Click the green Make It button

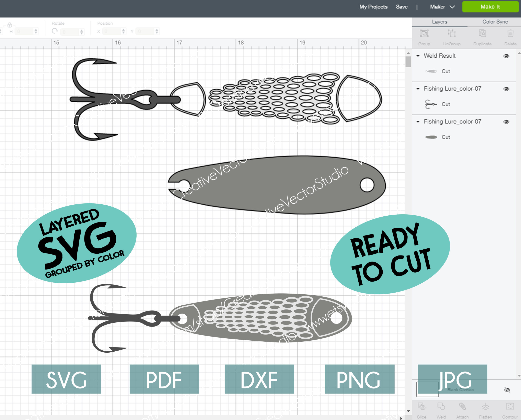pyautogui.click(x=490, y=7)
